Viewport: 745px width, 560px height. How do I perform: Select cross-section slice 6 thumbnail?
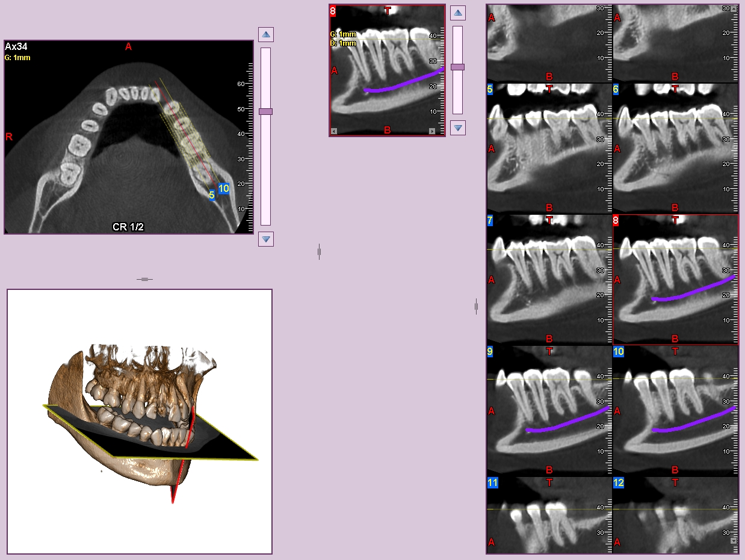675,148
